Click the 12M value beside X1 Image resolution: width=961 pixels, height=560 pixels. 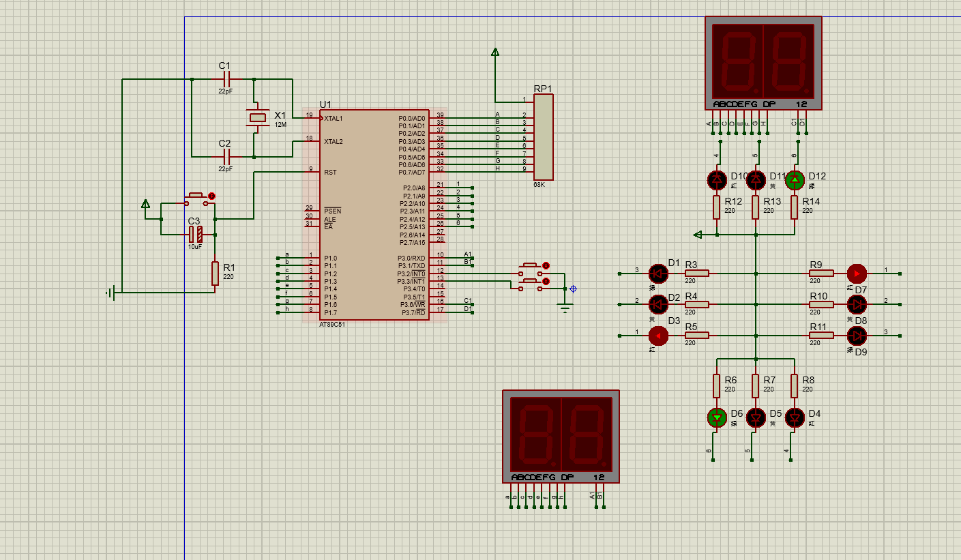[x=280, y=125]
